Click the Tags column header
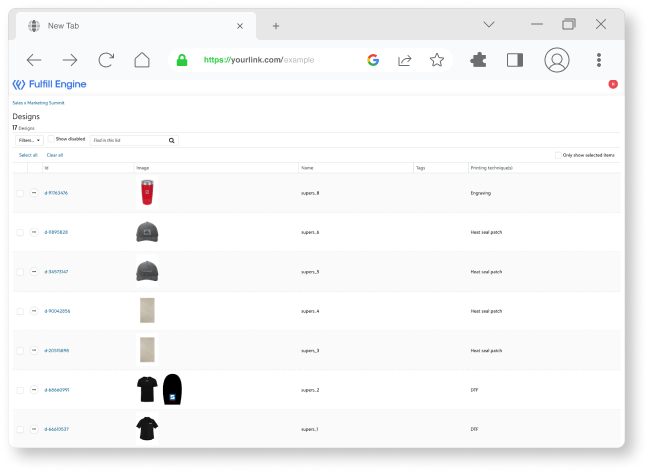 point(421,168)
